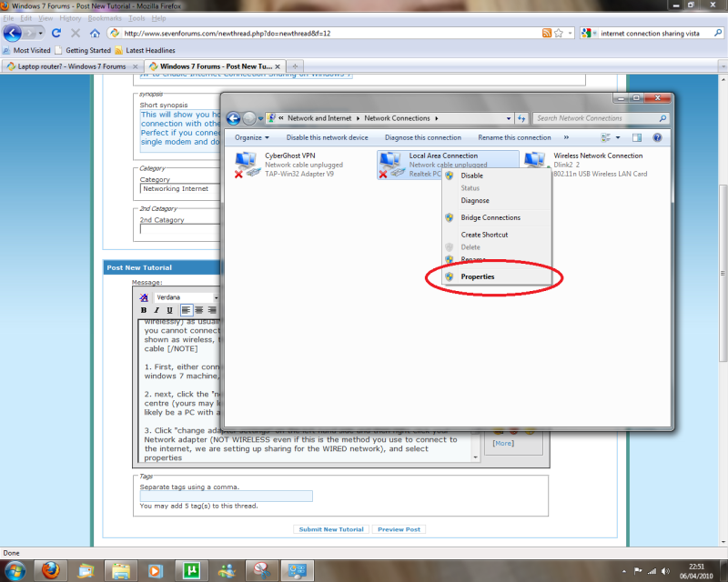The image size is (728, 582).
Task: Click "Rename this connection"
Action: 514,137
